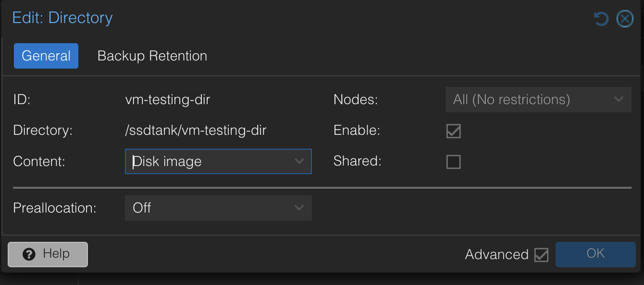Open the Content dropdown showing Disk image
The width and height of the screenshot is (644, 285).
tap(218, 161)
